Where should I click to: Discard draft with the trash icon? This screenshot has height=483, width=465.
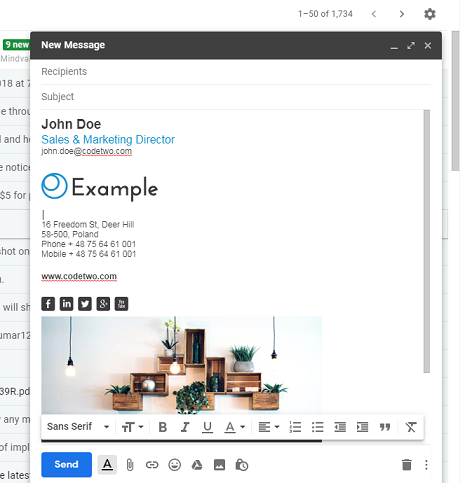(407, 465)
